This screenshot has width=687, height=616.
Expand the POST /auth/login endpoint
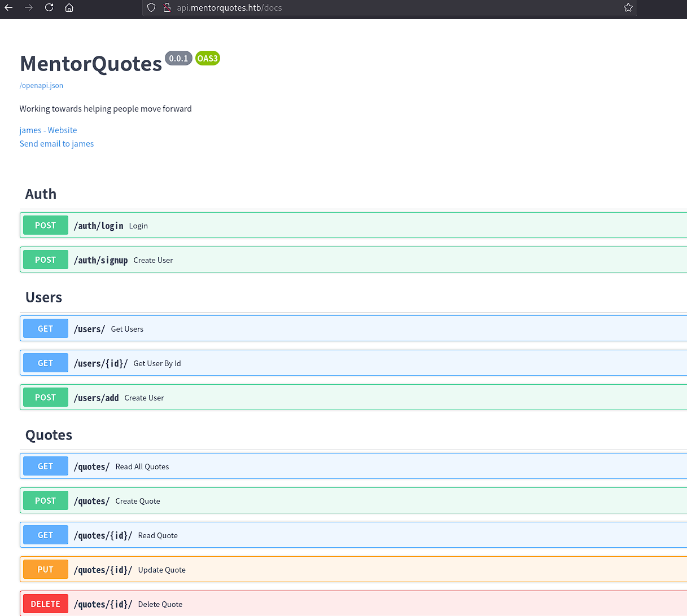tap(353, 225)
